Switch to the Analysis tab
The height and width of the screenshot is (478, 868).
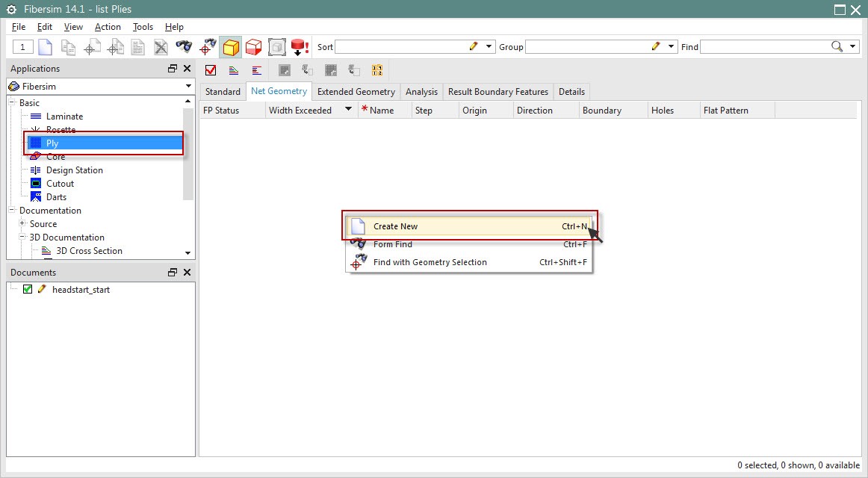coord(421,91)
